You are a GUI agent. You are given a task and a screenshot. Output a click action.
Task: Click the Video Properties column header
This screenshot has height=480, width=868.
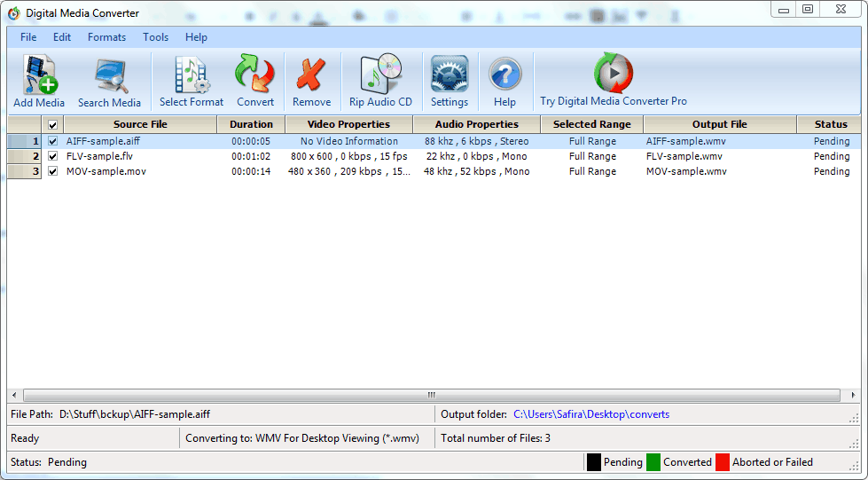coord(348,124)
